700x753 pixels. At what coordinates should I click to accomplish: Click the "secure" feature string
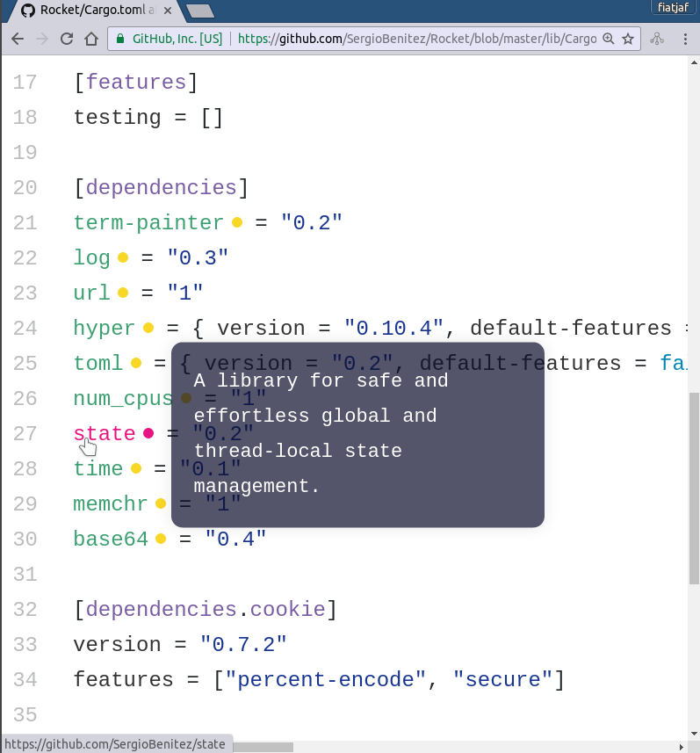502,679
